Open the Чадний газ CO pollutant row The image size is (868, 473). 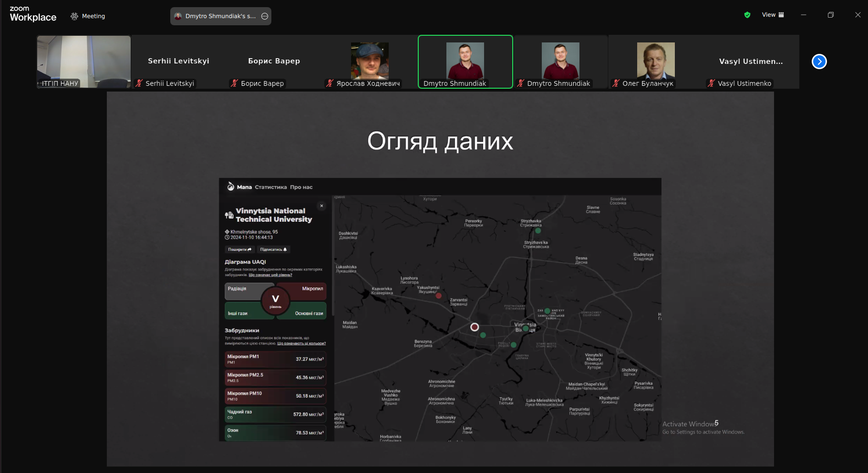pos(276,414)
